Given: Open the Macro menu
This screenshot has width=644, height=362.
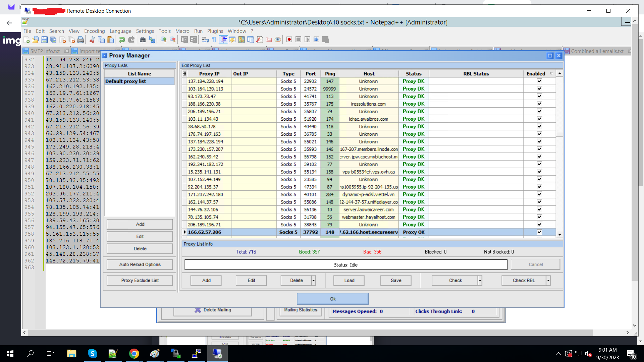Looking at the screenshot, I should click(x=182, y=31).
